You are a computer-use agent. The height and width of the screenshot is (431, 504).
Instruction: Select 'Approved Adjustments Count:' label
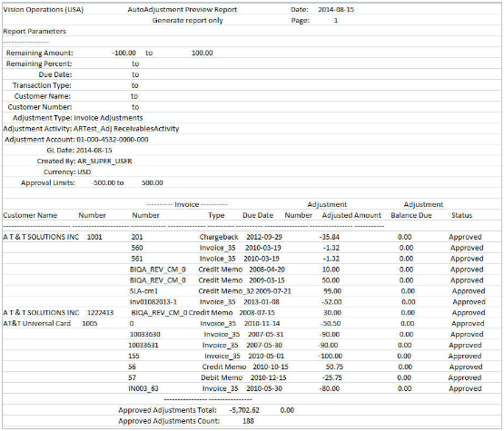[169, 421]
